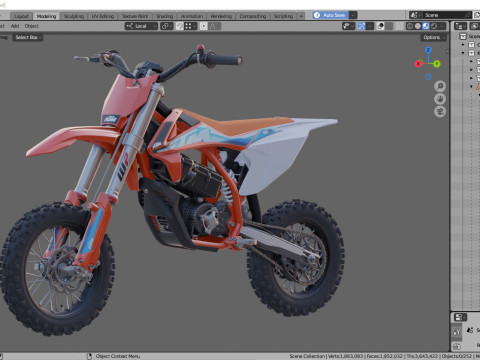Add a new workspace with plus button
The image size is (480, 360).
pos(301,16)
